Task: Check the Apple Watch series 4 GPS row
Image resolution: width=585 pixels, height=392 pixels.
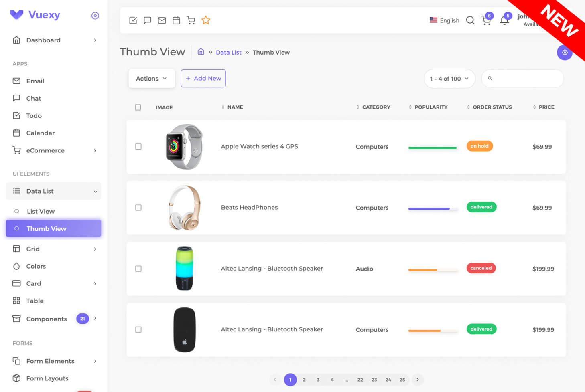Action: point(138,147)
